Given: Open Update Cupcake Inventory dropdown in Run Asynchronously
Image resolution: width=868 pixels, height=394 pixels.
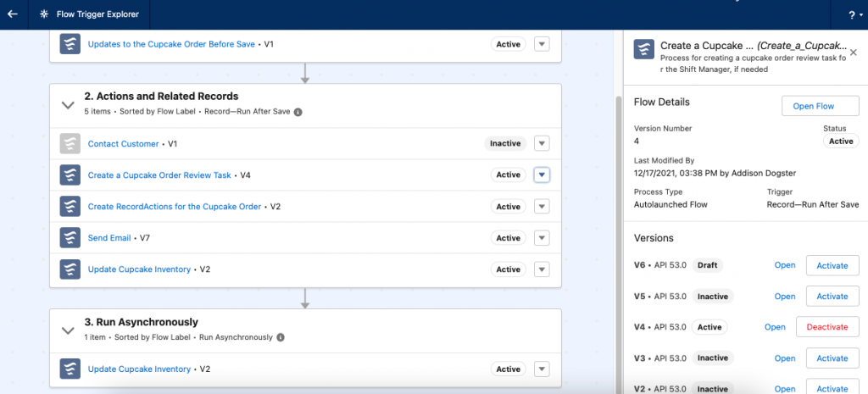Looking at the screenshot, I should tap(542, 369).
